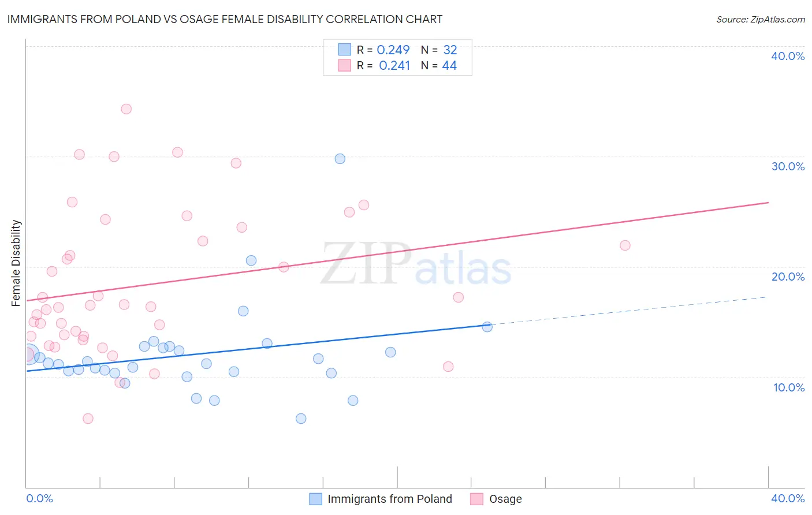Click the blue square beside R = 0.249

[x=345, y=50]
